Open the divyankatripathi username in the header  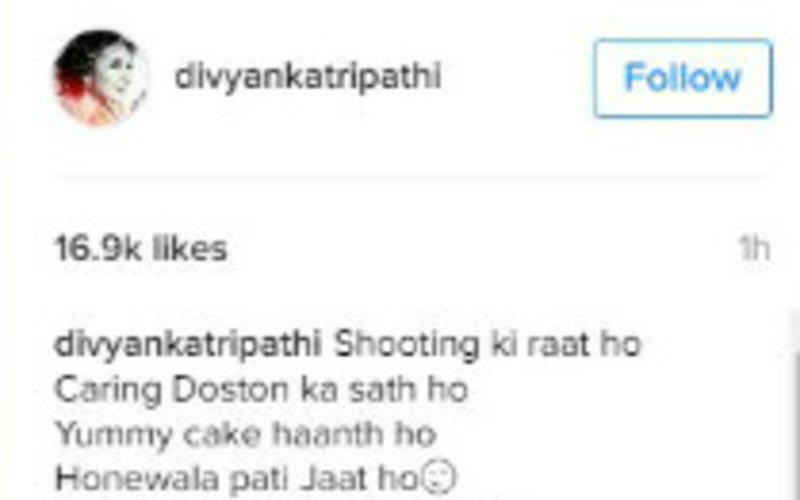[x=308, y=78]
